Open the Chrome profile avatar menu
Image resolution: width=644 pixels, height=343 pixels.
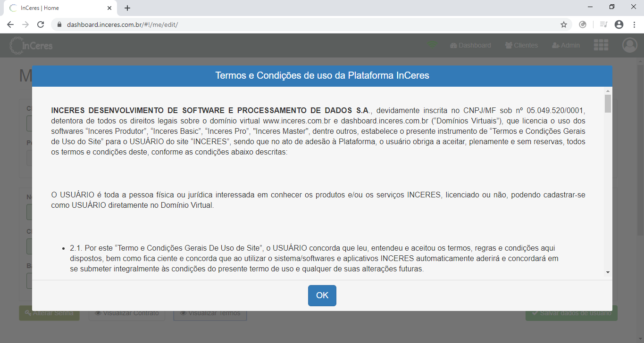[x=619, y=24]
